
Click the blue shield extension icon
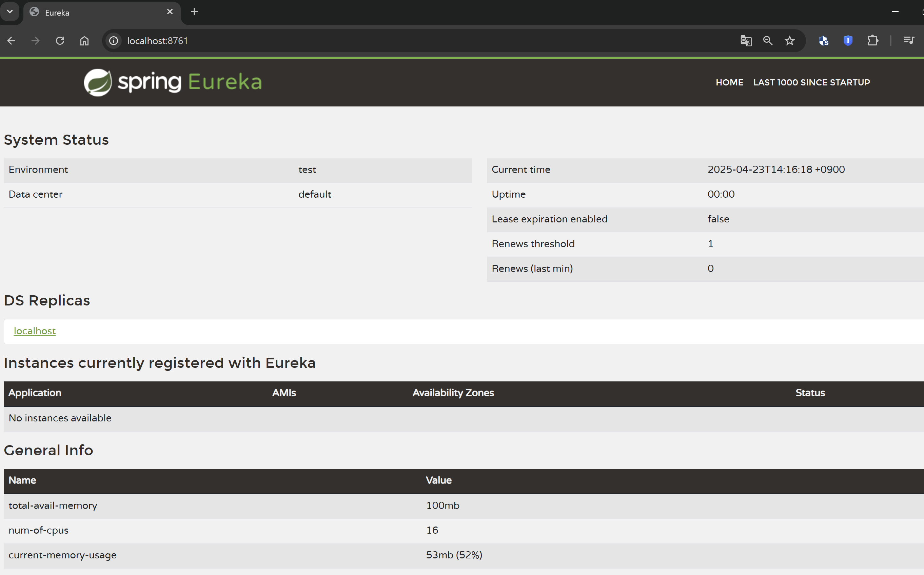click(848, 41)
